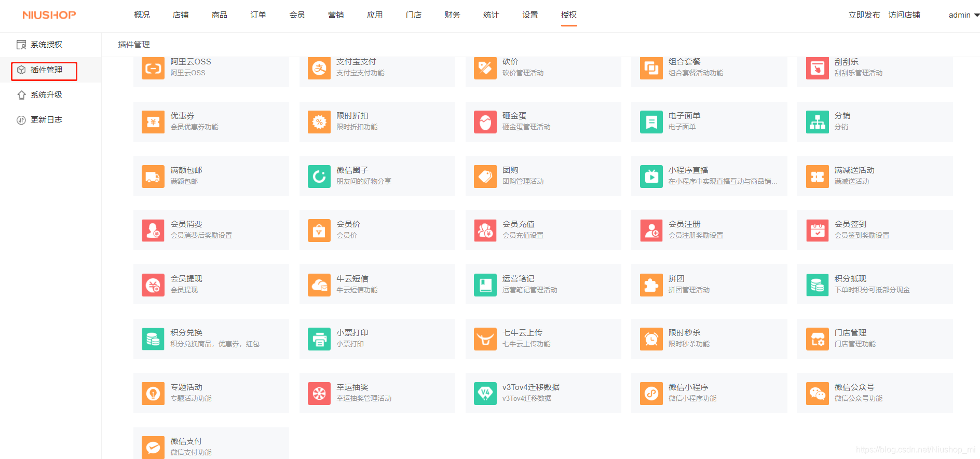Click the 积分兑换商品，优惠券，红包 description

[x=215, y=344]
